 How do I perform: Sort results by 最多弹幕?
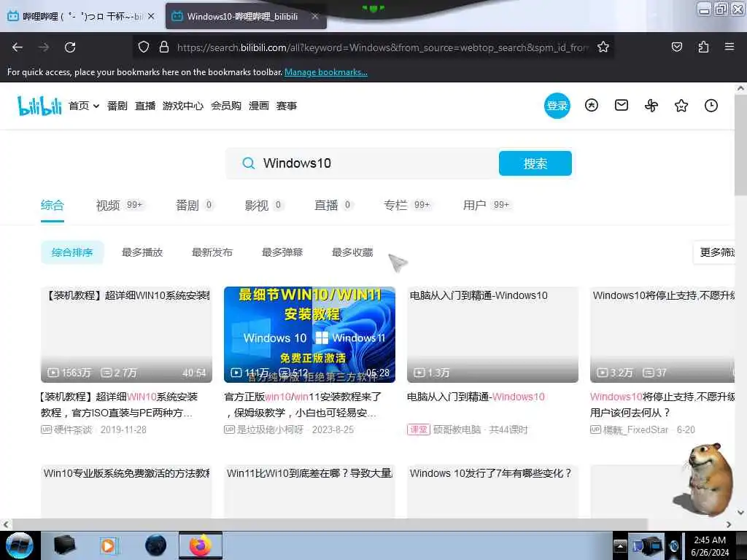click(x=282, y=252)
